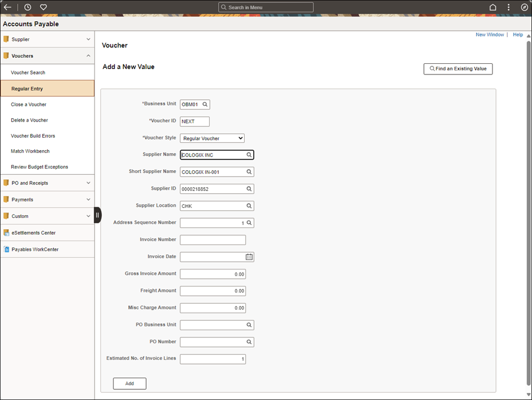Click the Add button
This screenshot has width=532, height=400.
(x=129, y=383)
